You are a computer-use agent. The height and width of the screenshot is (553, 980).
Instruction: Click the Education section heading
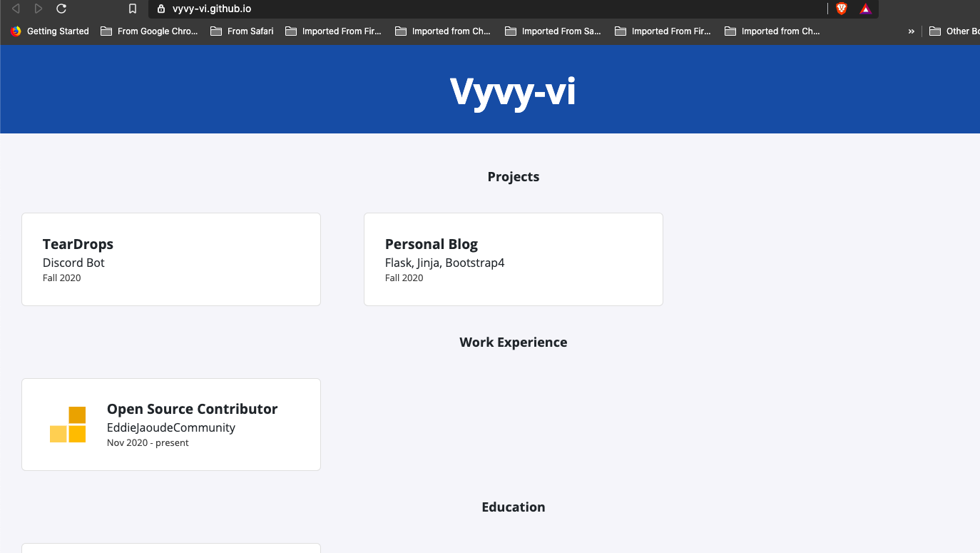pos(514,507)
